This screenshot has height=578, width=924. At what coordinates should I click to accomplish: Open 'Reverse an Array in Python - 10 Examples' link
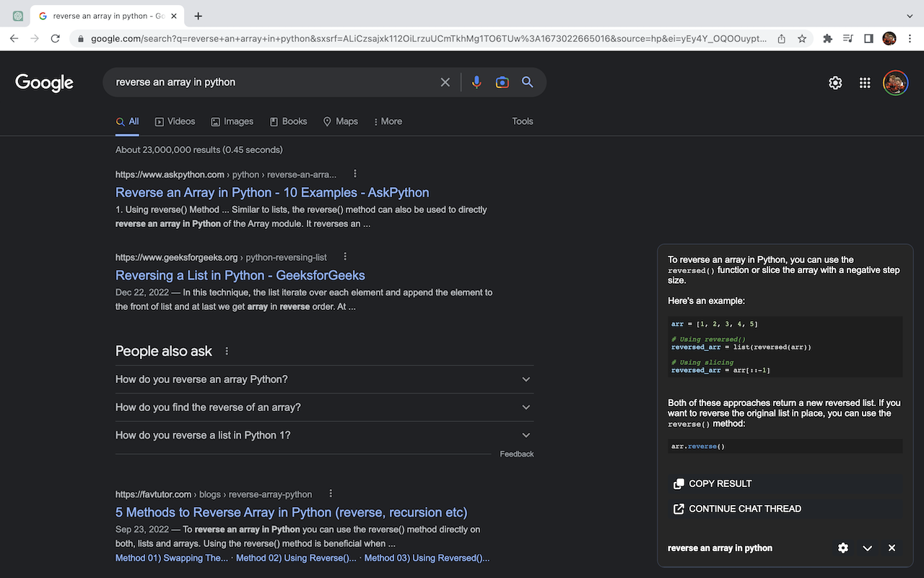pyautogui.click(x=272, y=193)
